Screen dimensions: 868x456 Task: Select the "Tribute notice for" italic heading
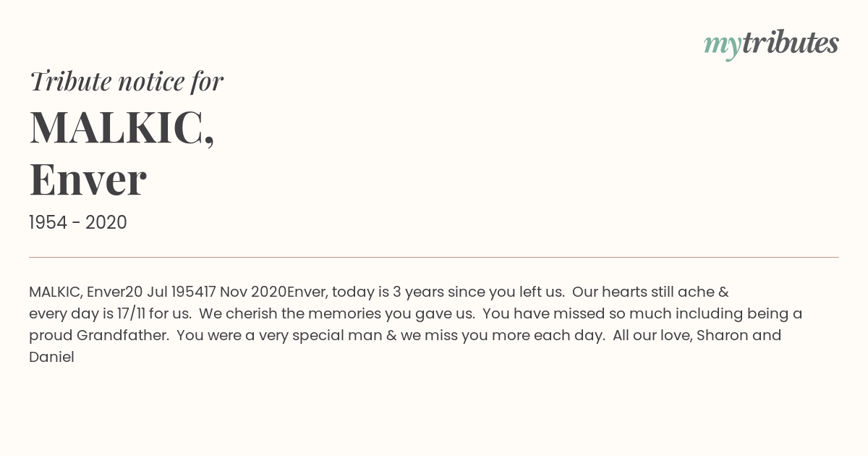point(126,81)
